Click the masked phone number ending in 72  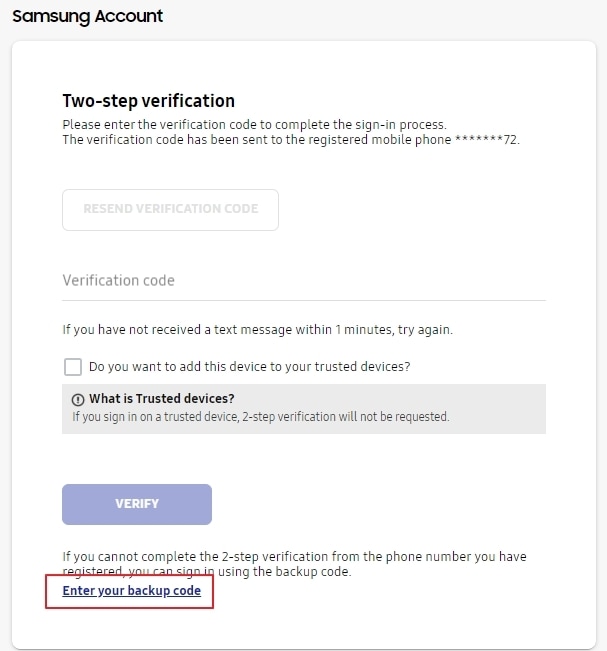[x=487, y=140]
